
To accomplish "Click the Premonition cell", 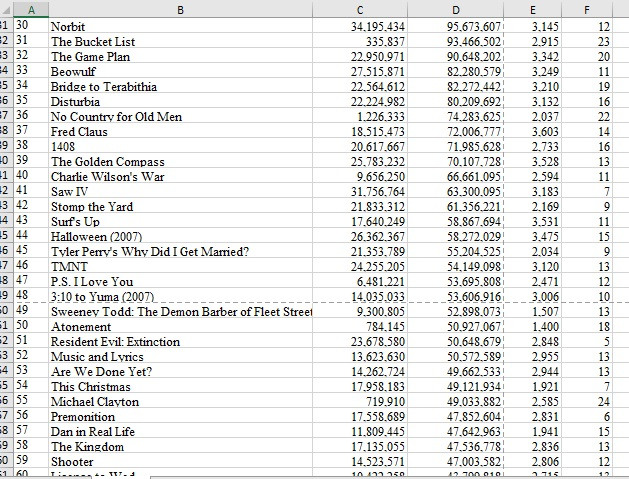I will click(181, 416).
